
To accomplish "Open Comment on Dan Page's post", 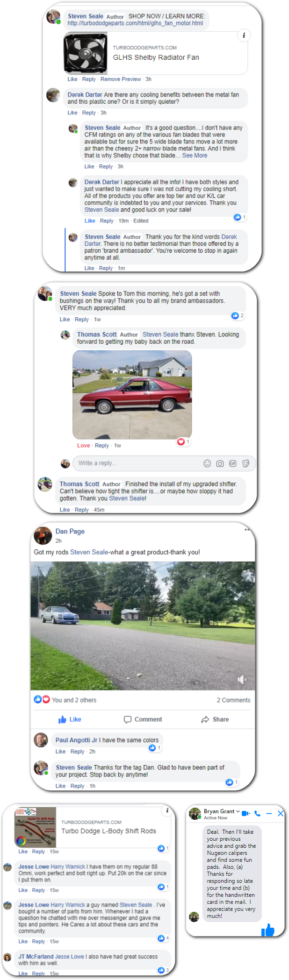I will [143, 719].
